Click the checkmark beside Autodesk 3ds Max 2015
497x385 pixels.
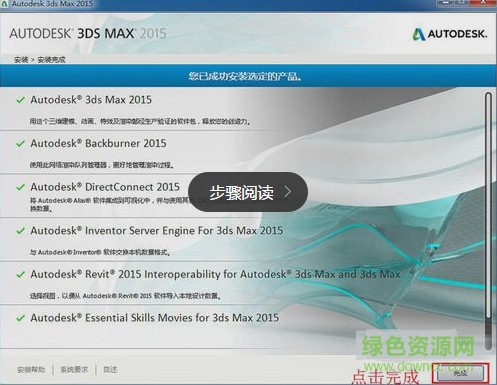point(21,100)
